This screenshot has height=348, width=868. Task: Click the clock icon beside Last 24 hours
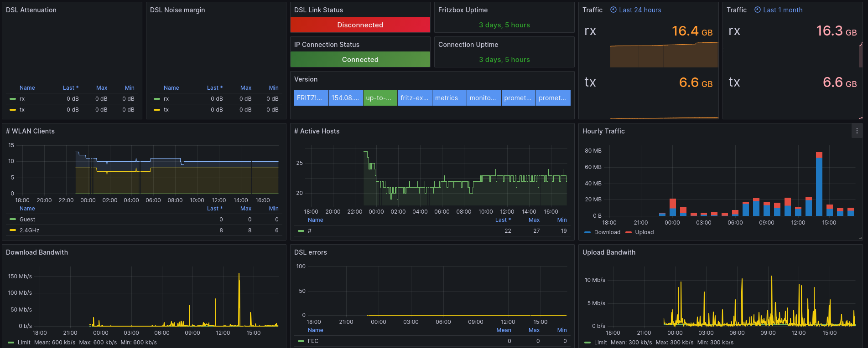click(x=613, y=10)
